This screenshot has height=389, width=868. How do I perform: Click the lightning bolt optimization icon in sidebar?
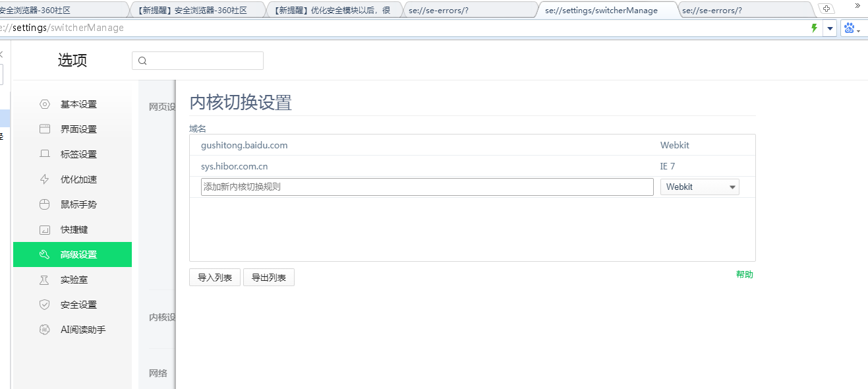[45, 179]
